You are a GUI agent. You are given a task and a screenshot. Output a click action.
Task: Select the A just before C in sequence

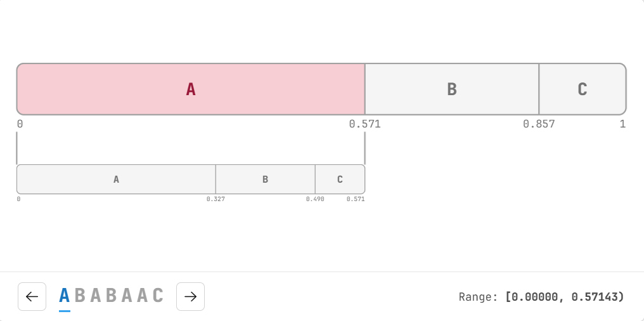(143, 296)
